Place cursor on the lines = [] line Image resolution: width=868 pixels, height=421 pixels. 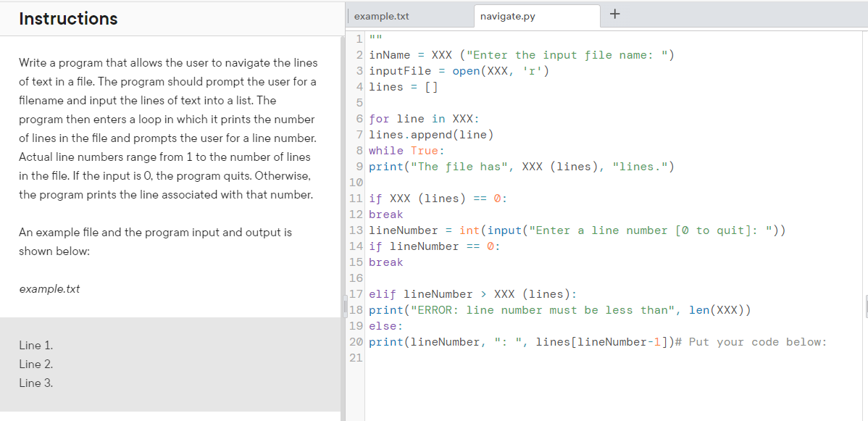pos(404,87)
